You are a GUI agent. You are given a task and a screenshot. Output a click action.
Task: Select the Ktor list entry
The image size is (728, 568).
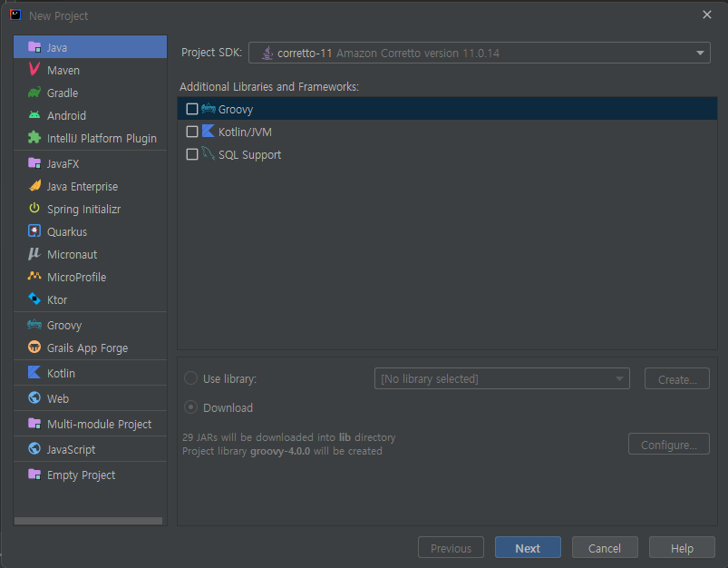pyautogui.click(x=90, y=299)
